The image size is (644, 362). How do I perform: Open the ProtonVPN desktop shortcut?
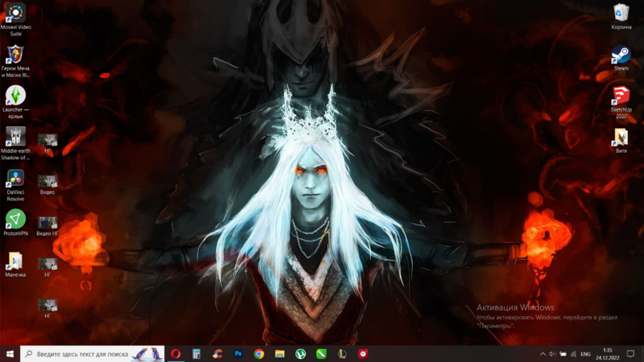tap(15, 223)
